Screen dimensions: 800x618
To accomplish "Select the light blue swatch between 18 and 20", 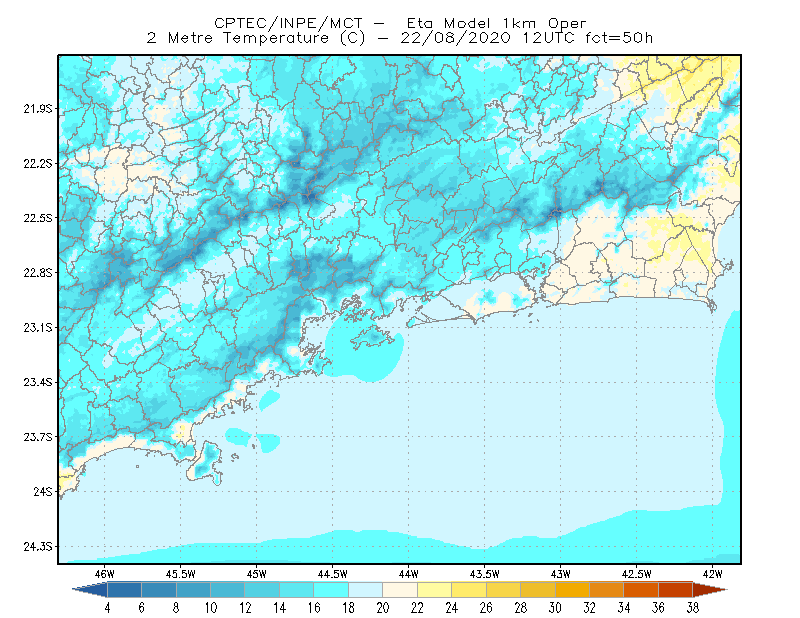I will click(x=366, y=590).
